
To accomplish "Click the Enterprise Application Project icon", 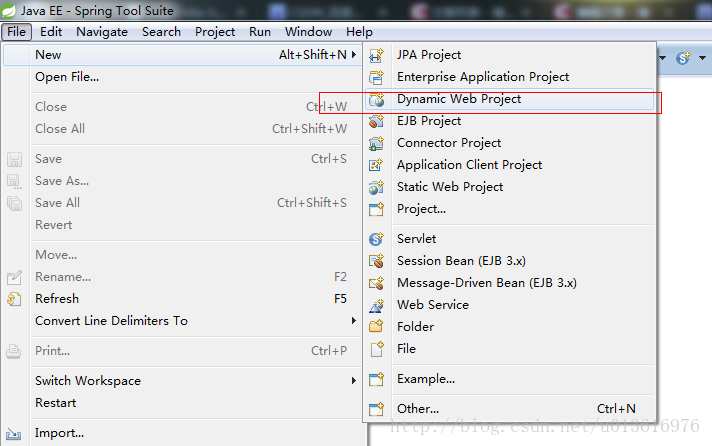I will 376,77.
